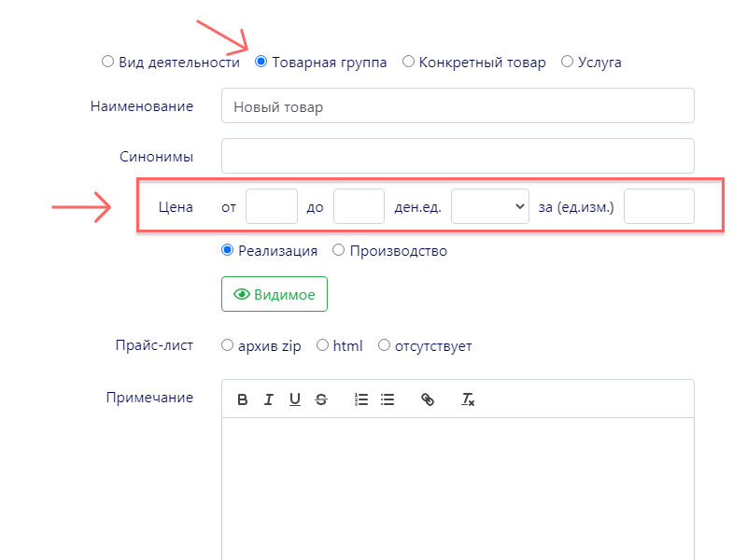Choose the Услуга radio option
Viewport: 747px width, 560px height.
tap(567, 63)
